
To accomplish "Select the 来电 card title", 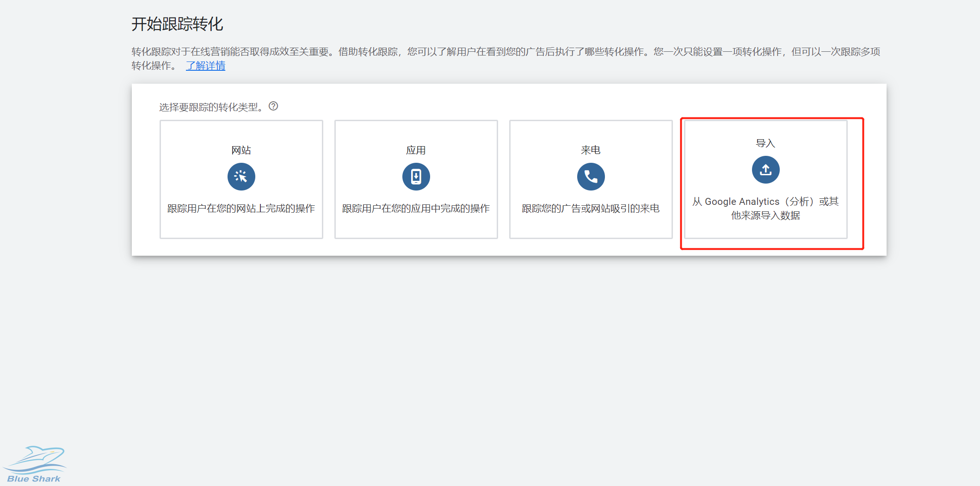I will pyautogui.click(x=591, y=150).
